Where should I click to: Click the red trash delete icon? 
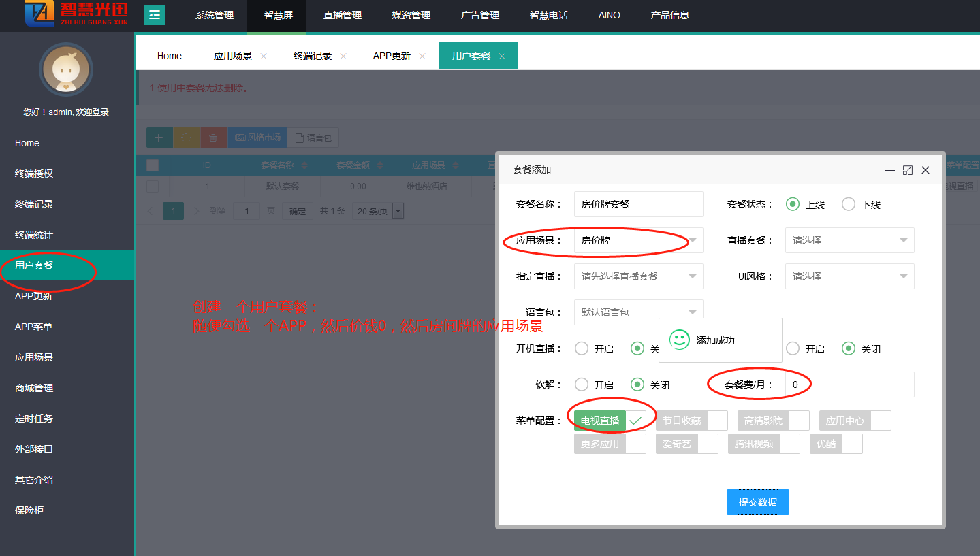tap(213, 137)
